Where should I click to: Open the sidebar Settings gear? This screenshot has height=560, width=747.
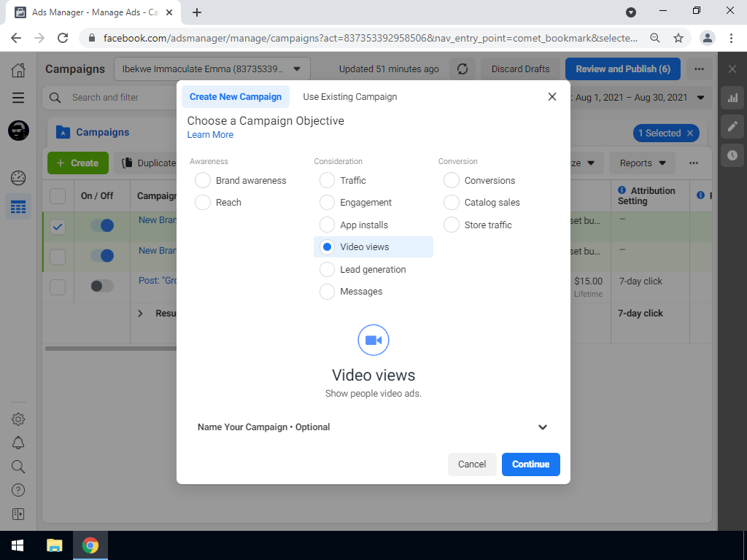coord(18,419)
